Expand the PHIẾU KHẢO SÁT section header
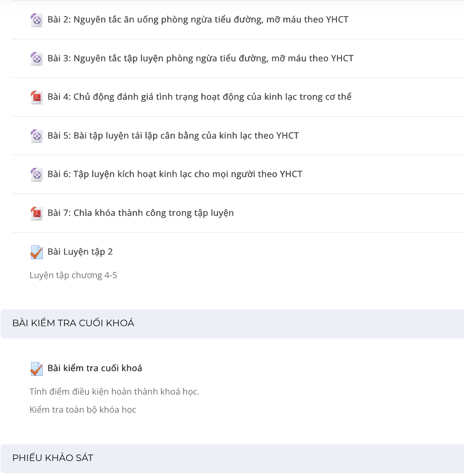 click(x=232, y=459)
